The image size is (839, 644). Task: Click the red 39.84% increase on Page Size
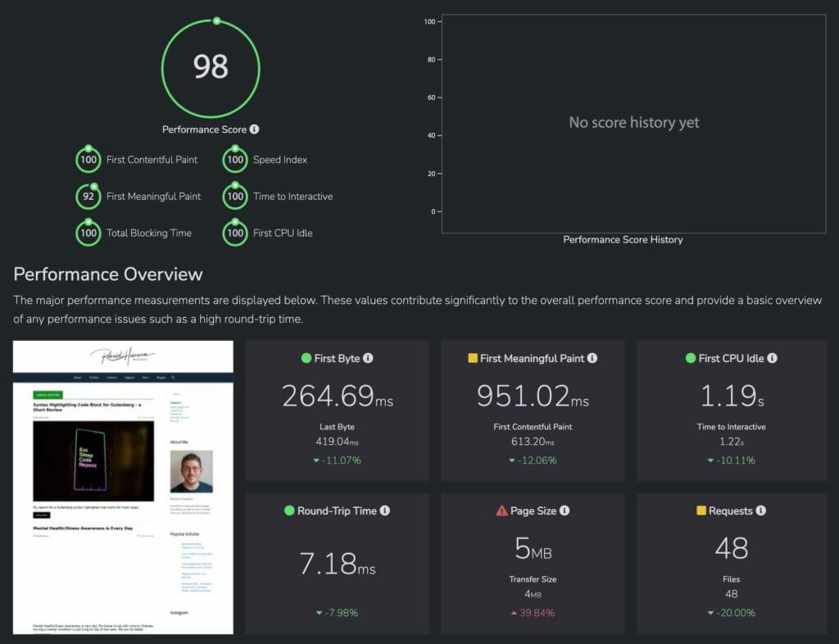tap(533, 612)
